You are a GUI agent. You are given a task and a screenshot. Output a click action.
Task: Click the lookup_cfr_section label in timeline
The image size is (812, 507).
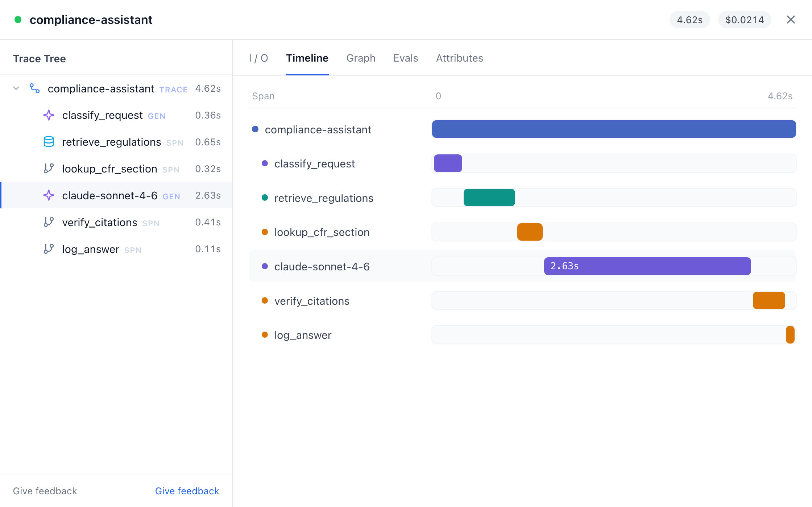pyautogui.click(x=322, y=232)
